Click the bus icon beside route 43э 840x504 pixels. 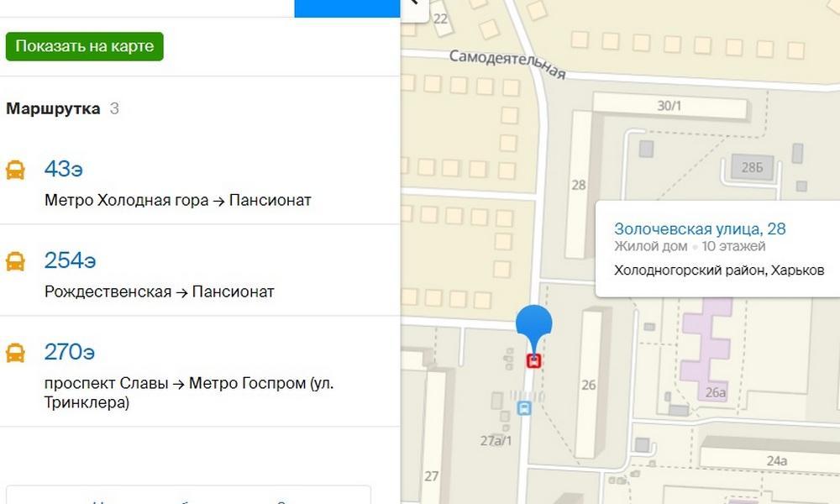(15, 170)
